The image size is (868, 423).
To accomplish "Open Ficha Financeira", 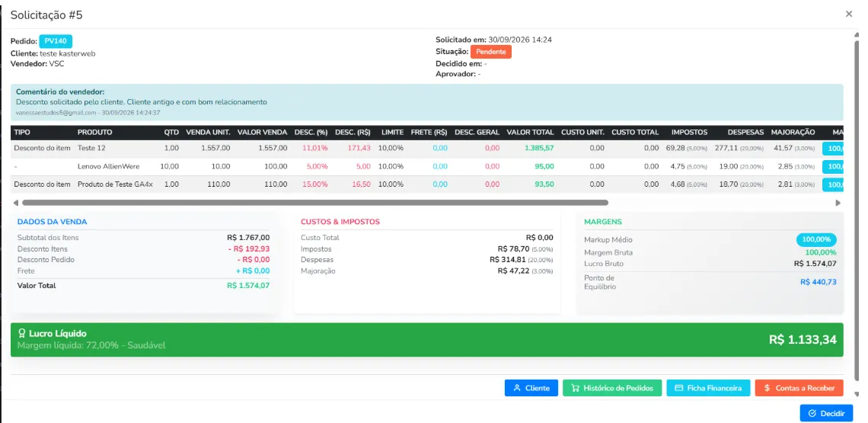I will [x=709, y=388].
